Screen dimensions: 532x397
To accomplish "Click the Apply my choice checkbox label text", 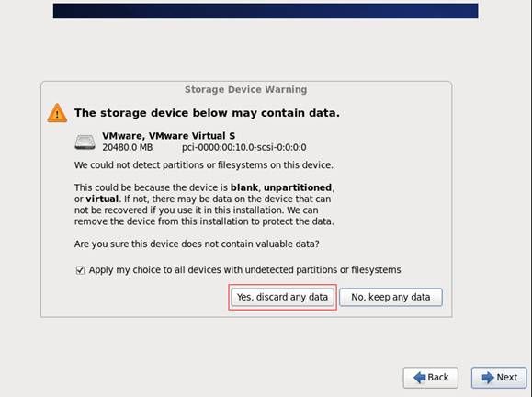I will [x=244, y=270].
